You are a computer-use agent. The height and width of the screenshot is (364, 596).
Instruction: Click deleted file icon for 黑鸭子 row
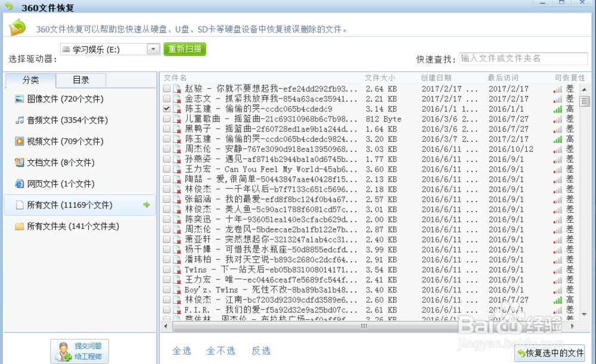tap(177, 129)
